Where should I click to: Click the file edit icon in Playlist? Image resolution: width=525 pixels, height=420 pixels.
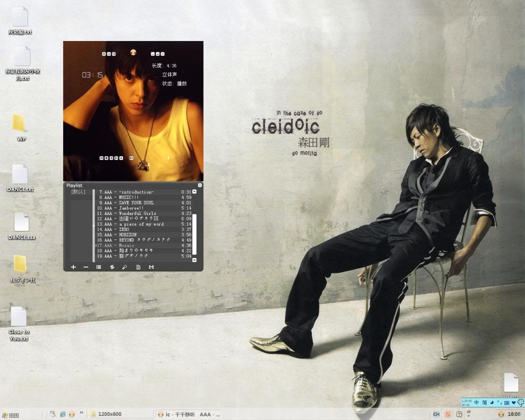click(138, 267)
